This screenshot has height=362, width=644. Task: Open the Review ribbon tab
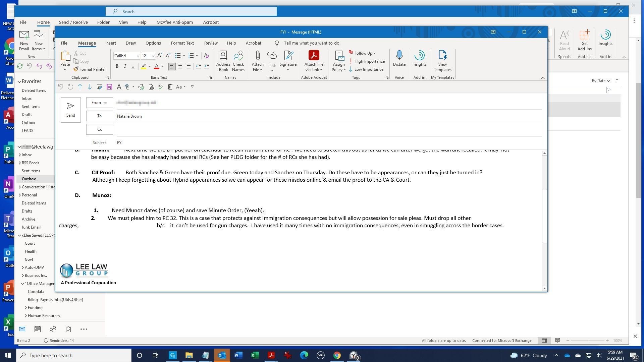click(211, 43)
